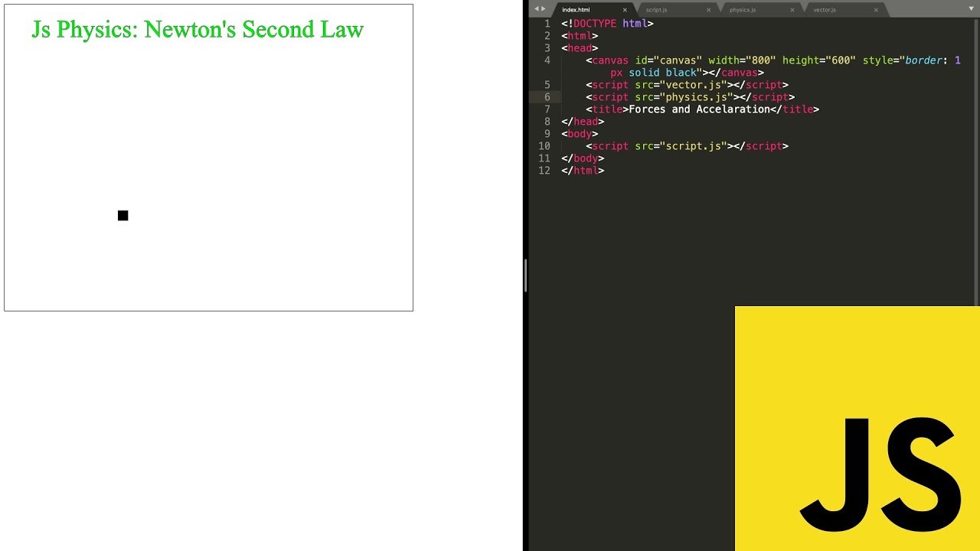Click the DOCTYPE keyword on line 1
The image size is (980, 551).
click(x=595, y=24)
